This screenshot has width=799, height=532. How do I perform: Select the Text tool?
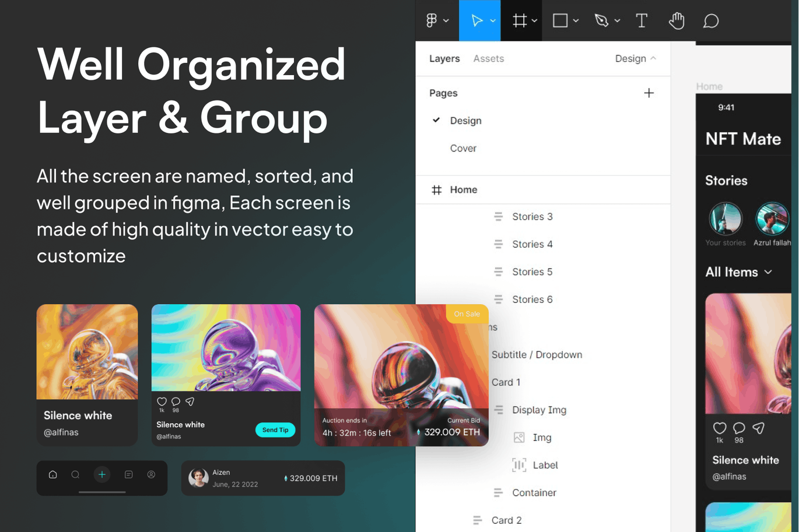coord(642,20)
